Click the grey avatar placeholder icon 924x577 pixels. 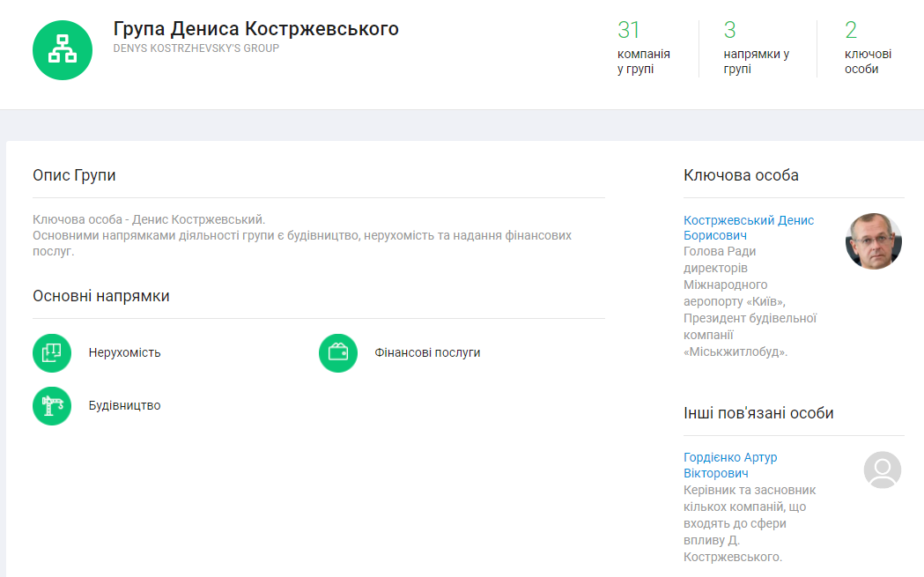882,470
